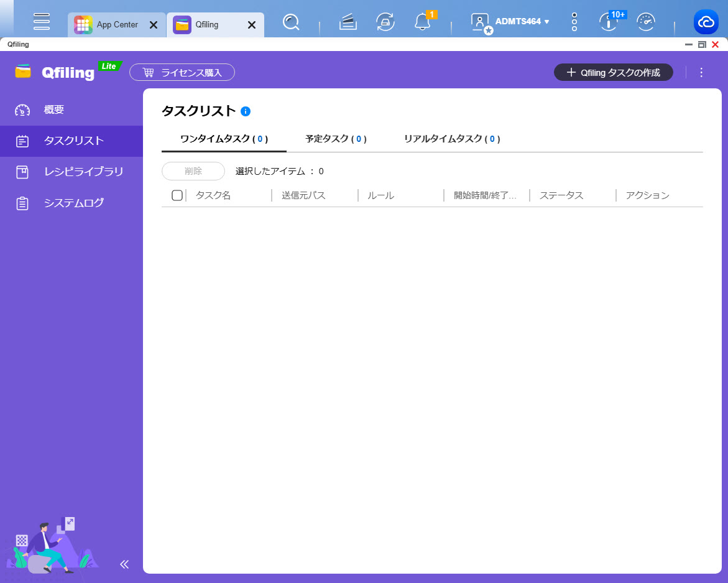Open the QTS main menu hamburger icon

click(42, 22)
